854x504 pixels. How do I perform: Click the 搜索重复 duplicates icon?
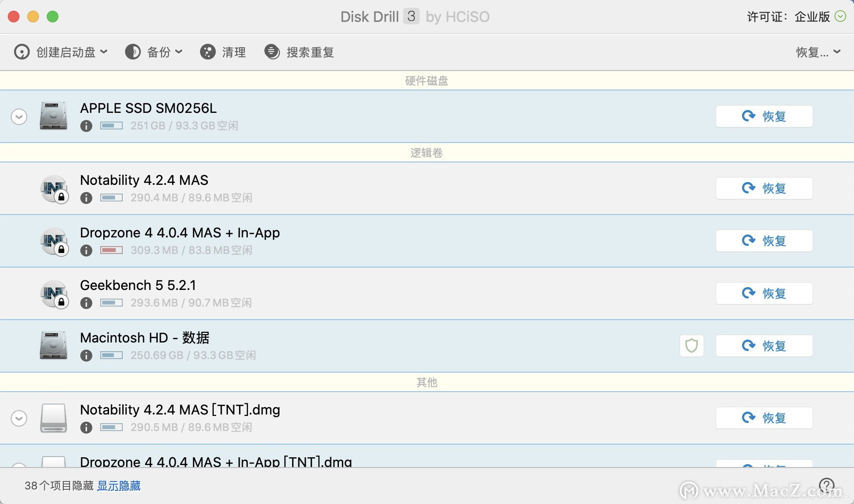[x=272, y=52]
